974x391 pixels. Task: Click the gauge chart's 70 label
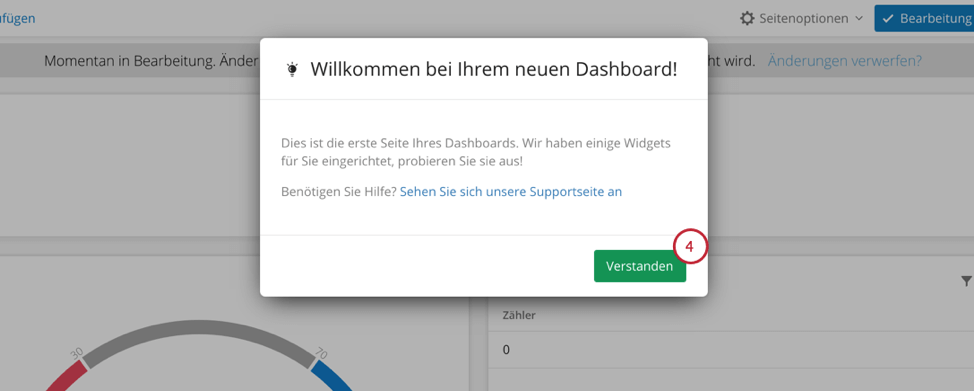[x=321, y=354]
